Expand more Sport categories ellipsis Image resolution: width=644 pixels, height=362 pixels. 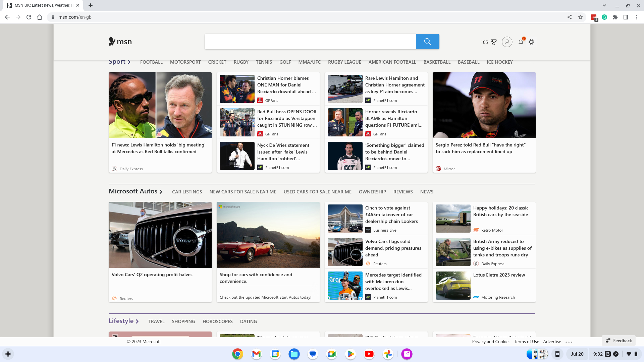click(530, 62)
